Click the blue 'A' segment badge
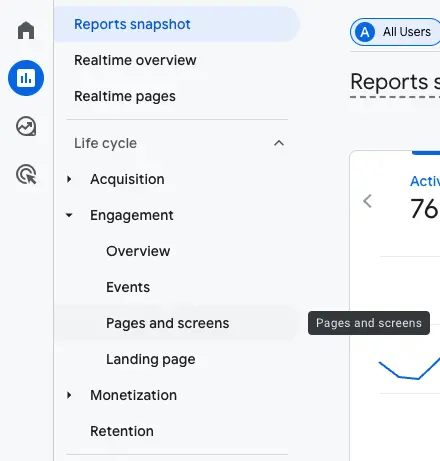 (x=365, y=32)
